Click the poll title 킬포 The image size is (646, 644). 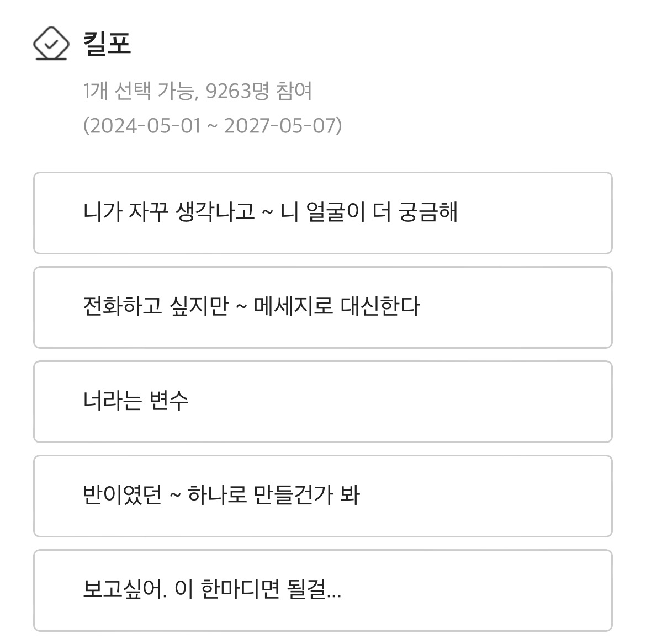click(x=107, y=43)
